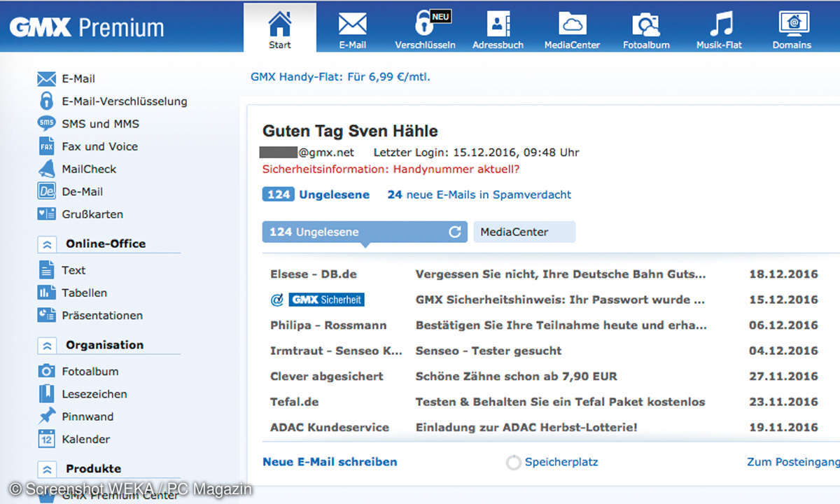Click the Kalender sidebar label
Image resolution: width=840 pixels, height=504 pixels.
pos(85,439)
